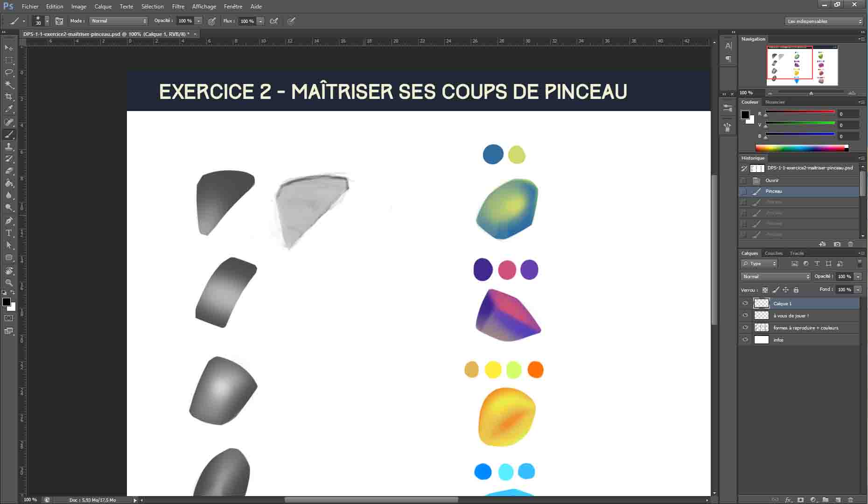Enable lock transparent pixels on Calque 1
The image size is (868, 504).
point(765,290)
